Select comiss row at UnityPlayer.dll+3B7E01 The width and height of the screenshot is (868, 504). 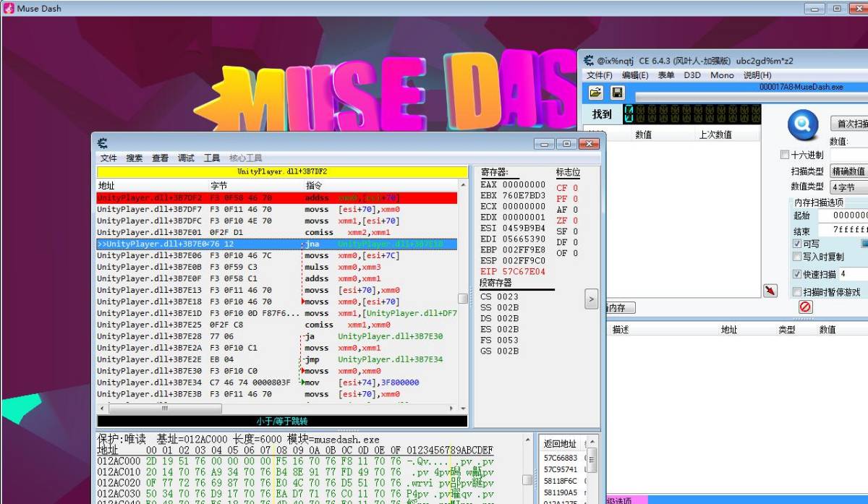pos(277,233)
